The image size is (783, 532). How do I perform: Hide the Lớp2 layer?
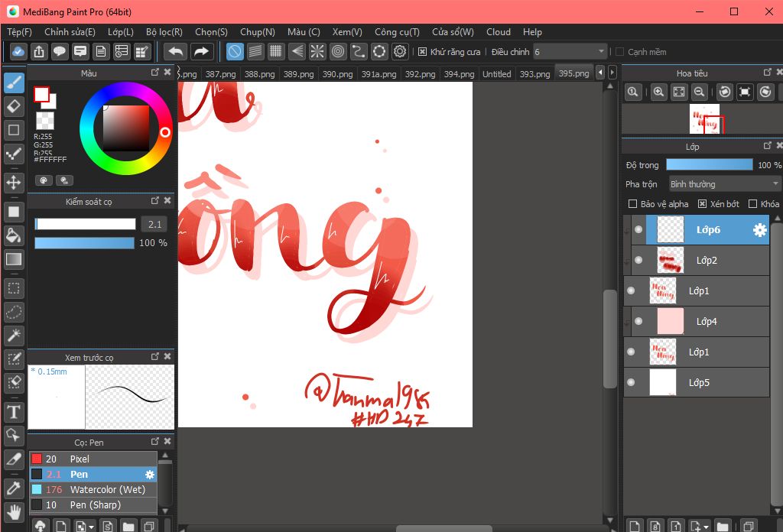coord(638,260)
